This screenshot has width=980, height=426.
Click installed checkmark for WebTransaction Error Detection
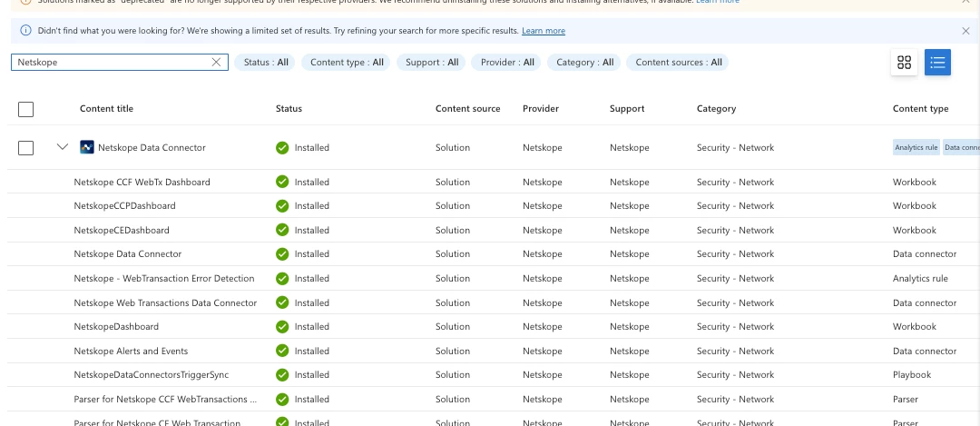pyautogui.click(x=282, y=278)
